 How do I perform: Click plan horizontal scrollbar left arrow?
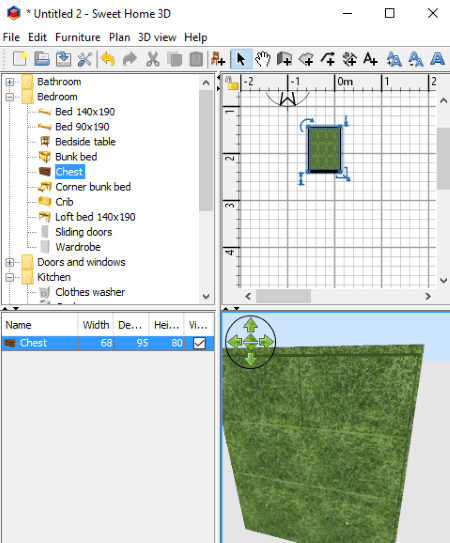pyautogui.click(x=248, y=296)
